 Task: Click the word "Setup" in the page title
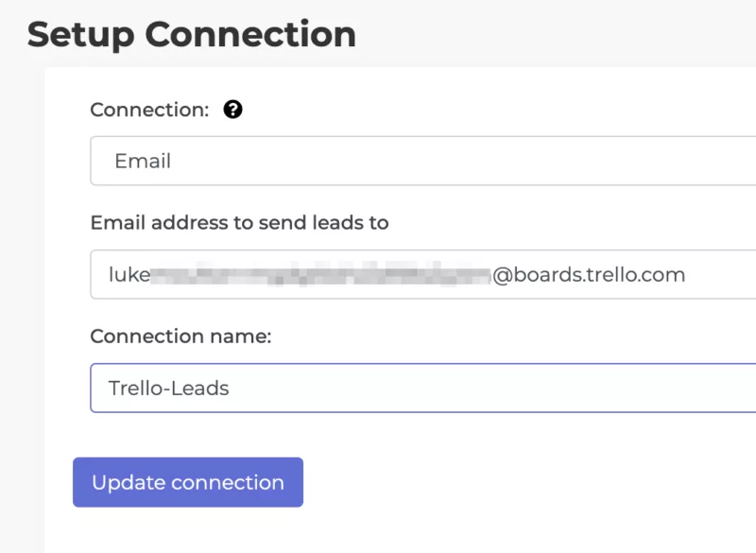pyautogui.click(x=82, y=34)
